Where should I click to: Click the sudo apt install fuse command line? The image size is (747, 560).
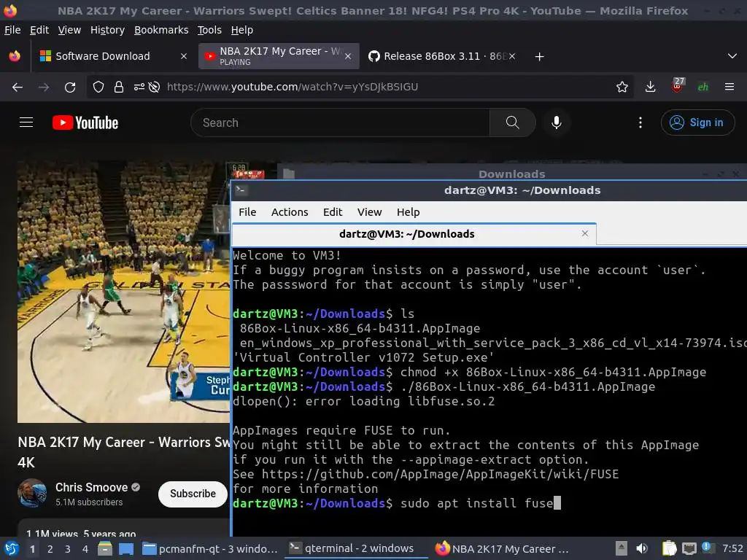(x=477, y=503)
